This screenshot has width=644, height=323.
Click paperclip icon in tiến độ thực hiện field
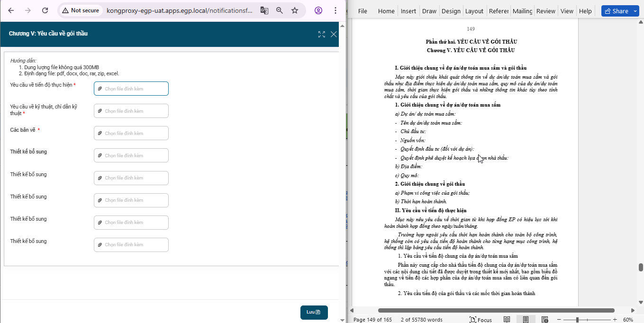point(100,89)
